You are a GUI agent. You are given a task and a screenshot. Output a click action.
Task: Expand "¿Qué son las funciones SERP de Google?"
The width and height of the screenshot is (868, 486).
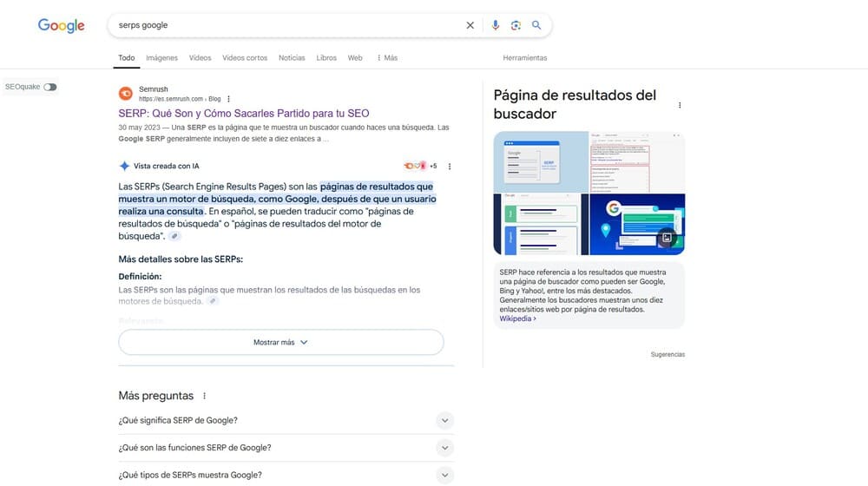pos(286,448)
